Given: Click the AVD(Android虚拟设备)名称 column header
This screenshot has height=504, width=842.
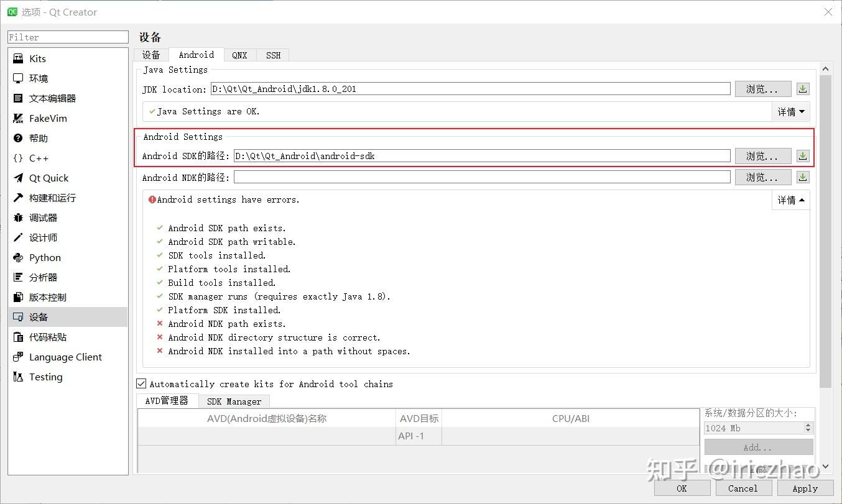Looking at the screenshot, I should click(x=266, y=418).
